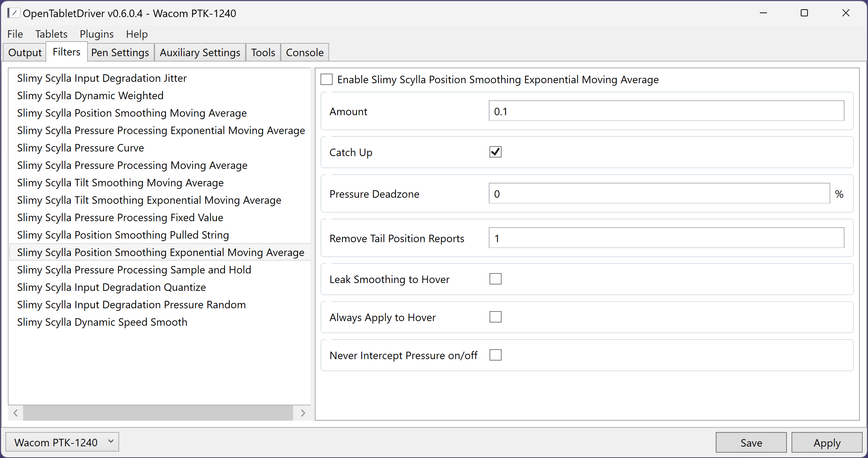Select Slimy Scylla Dynamic Speed Smooth filter
Screen dimensions: 868x458
(102, 322)
